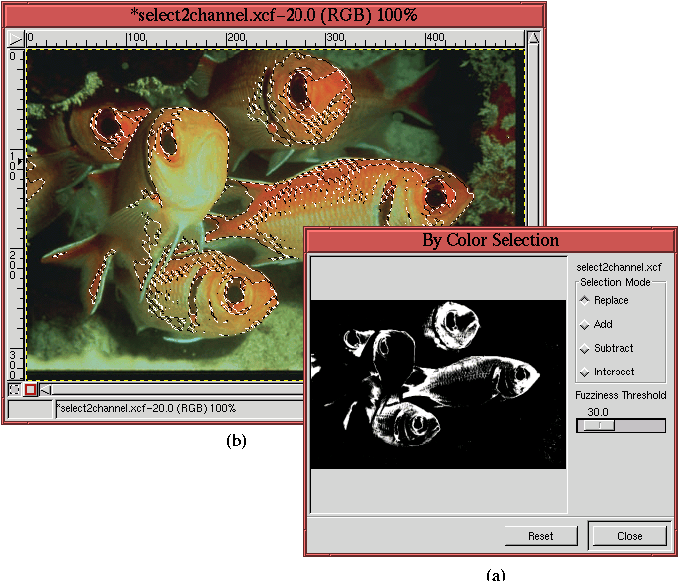Image resolution: width=678 pixels, height=581 pixels.
Task: Enable Quick Mask with the red square button
Action: click(x=30, y=389)
